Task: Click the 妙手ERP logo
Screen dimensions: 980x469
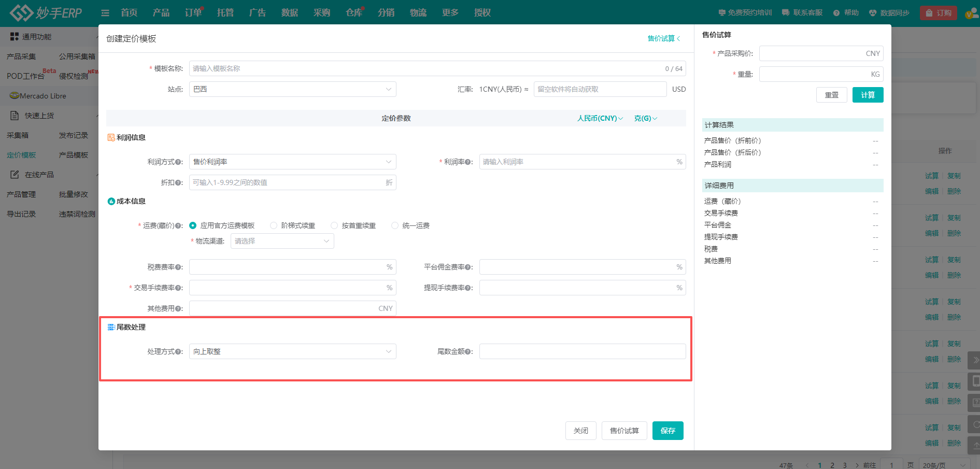Action: click(46, 12)
